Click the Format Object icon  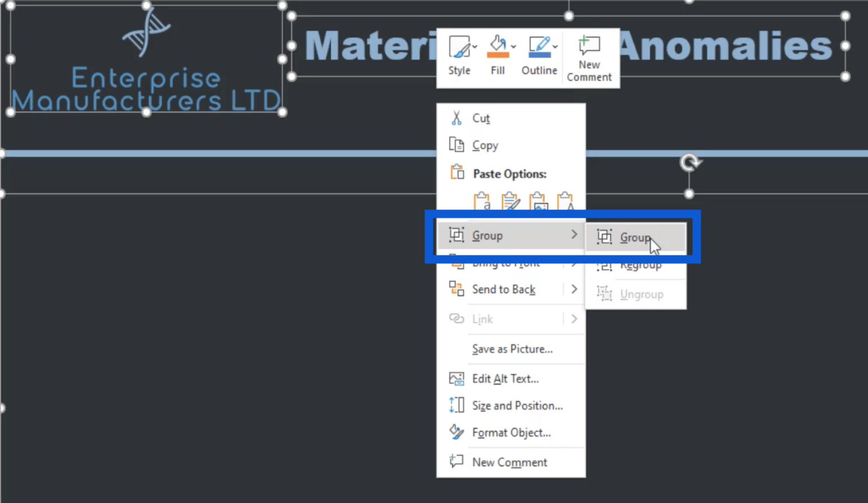(456, 432)
